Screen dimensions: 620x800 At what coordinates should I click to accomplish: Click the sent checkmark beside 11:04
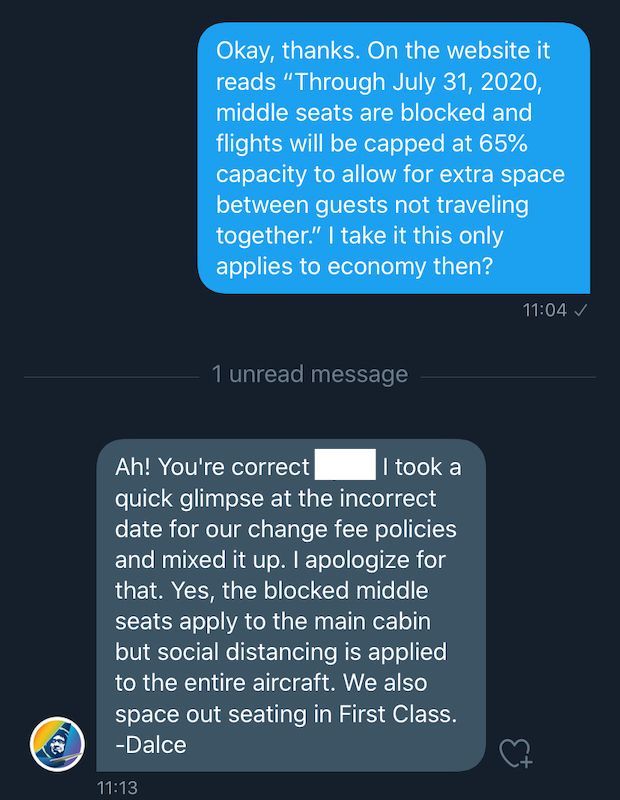[581, 310]
